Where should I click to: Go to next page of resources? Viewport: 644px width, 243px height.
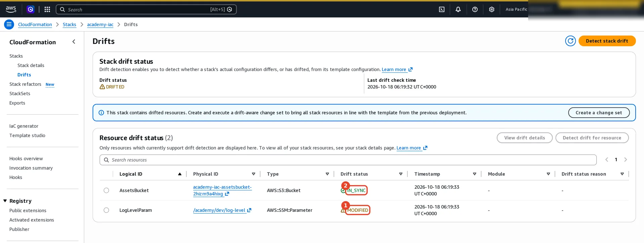[x=626, y=160]
